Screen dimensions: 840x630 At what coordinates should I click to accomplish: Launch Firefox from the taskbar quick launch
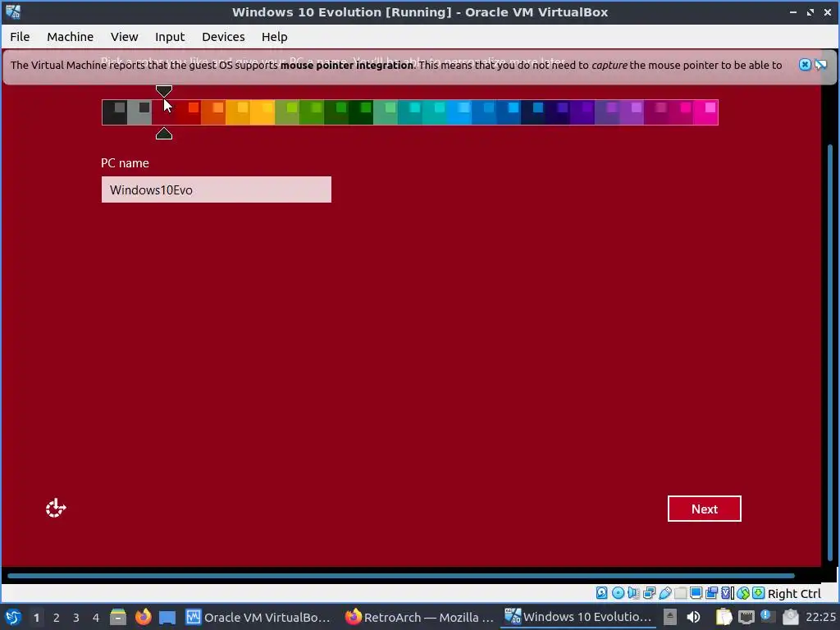pos(143,617)
